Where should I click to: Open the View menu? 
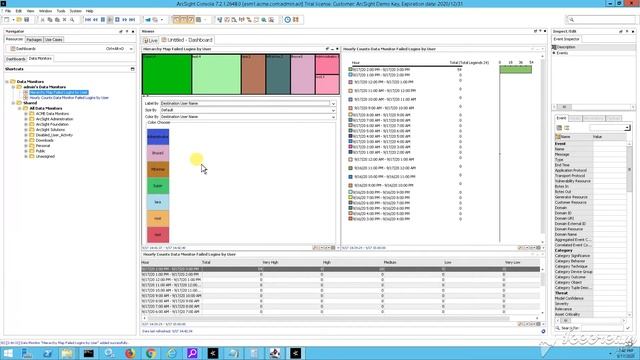[30, 11]
